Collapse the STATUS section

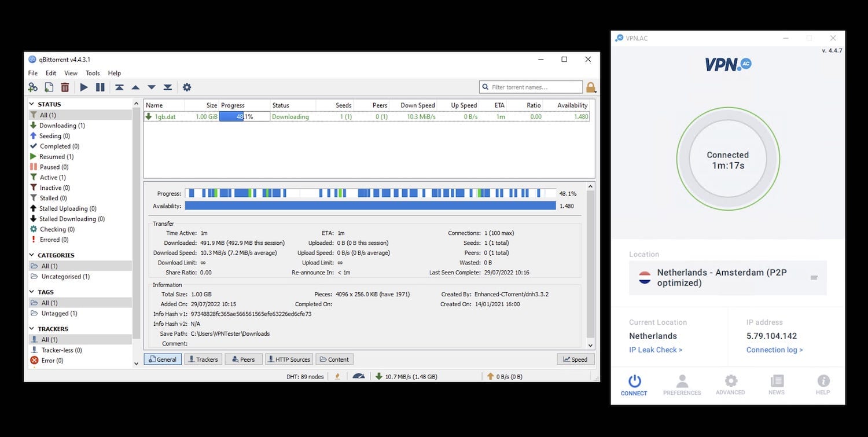[32, 104]
